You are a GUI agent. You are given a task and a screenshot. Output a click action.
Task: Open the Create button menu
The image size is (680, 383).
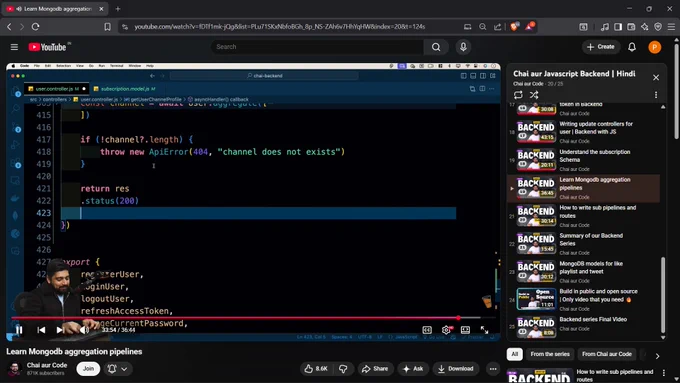coord(601,47)
